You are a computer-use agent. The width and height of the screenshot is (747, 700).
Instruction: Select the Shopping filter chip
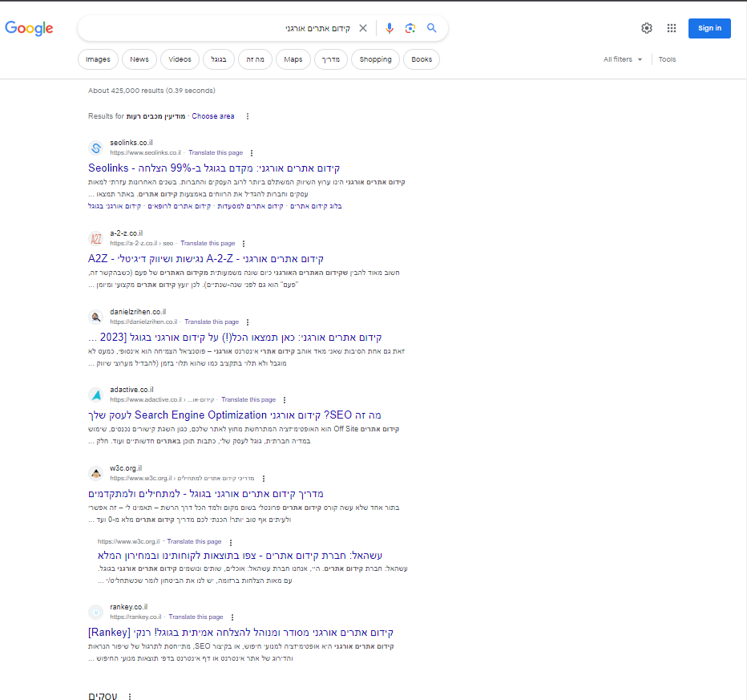click(375, 59)
